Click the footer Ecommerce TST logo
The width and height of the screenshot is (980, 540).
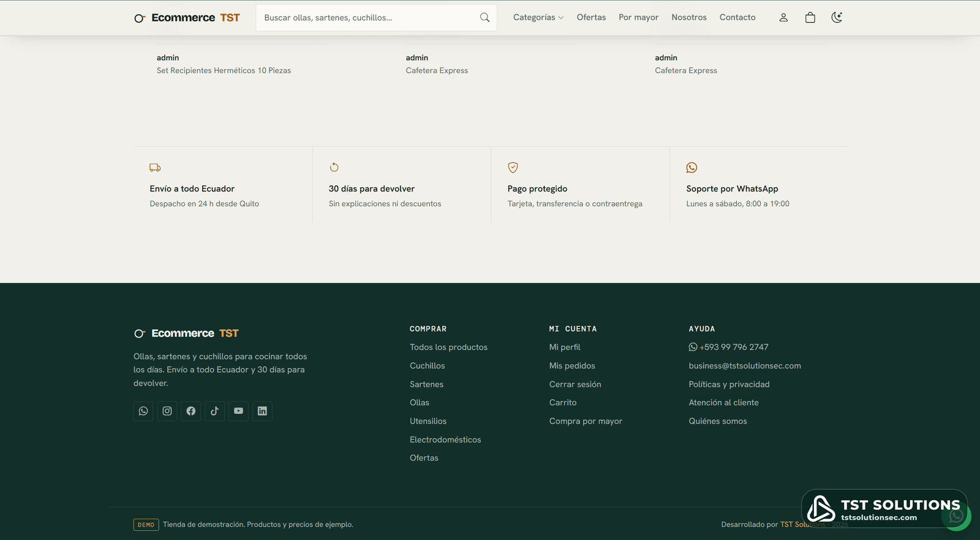(x=186, y=333)
